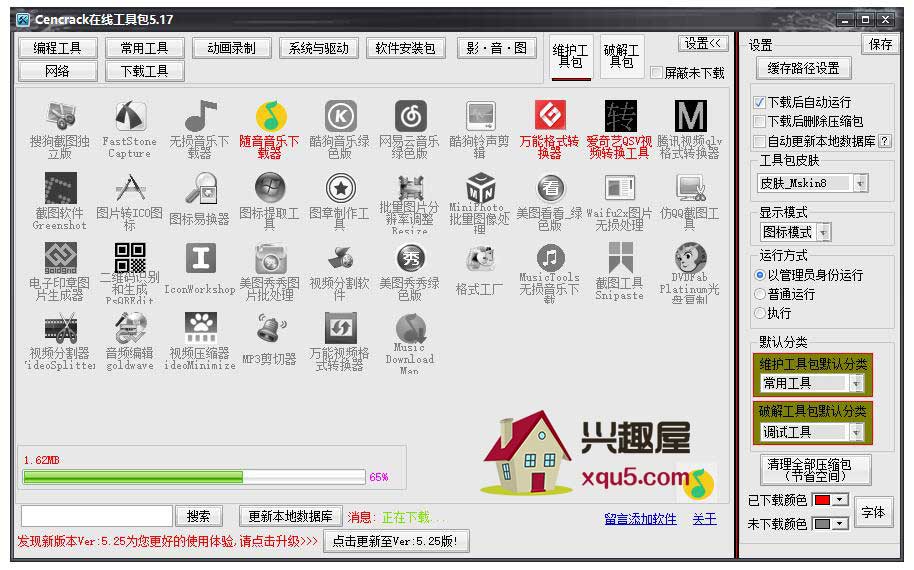Uncheck 下载后自动运行 option
Screen dimensions: 914x570
pos(759,103)
